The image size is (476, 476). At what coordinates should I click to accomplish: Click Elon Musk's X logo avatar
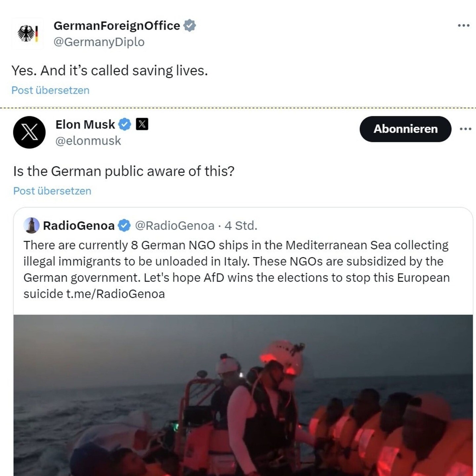[x=29, y=132]
